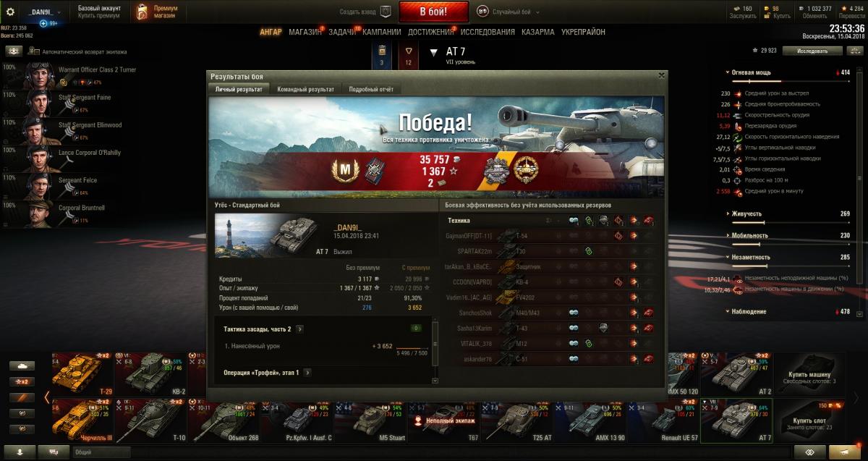The width and height of the screenshot is (868, 461).
Task: Click the red Battle button
Action: coord(433,12)
